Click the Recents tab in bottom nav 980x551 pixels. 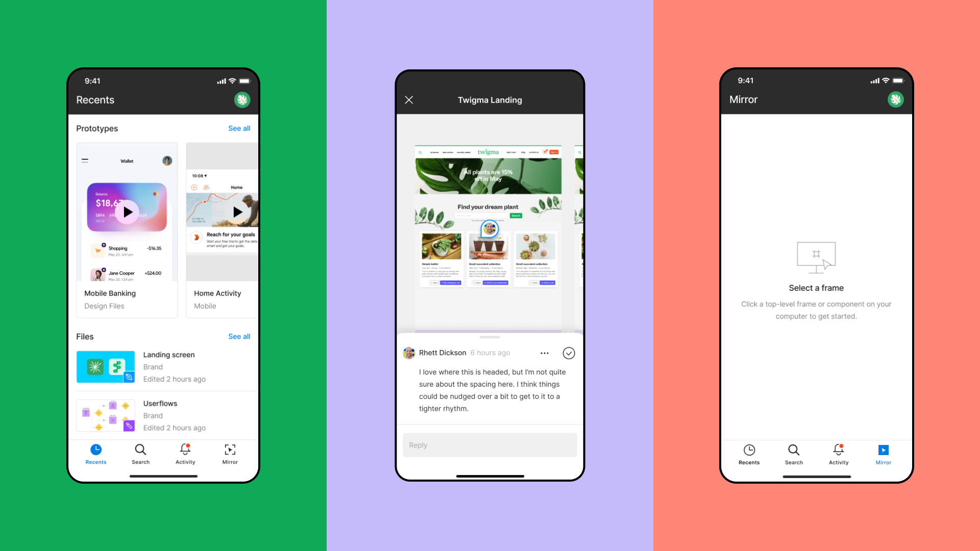point(95,454)
